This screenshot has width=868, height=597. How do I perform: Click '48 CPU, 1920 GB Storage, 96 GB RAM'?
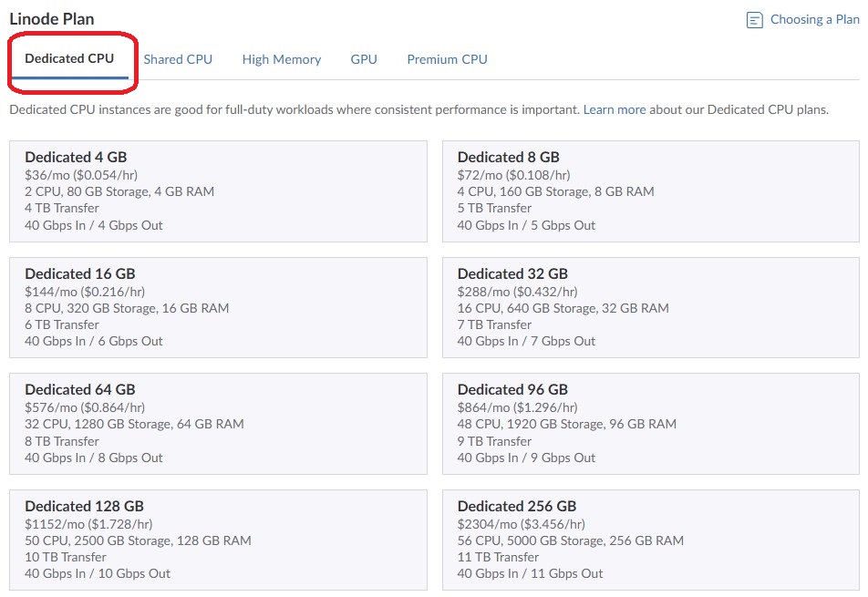click(567, 425)
